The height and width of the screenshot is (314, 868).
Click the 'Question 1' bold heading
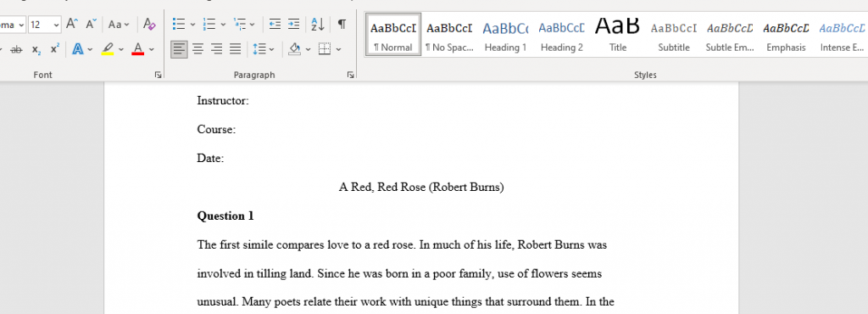tap(225, 216)
